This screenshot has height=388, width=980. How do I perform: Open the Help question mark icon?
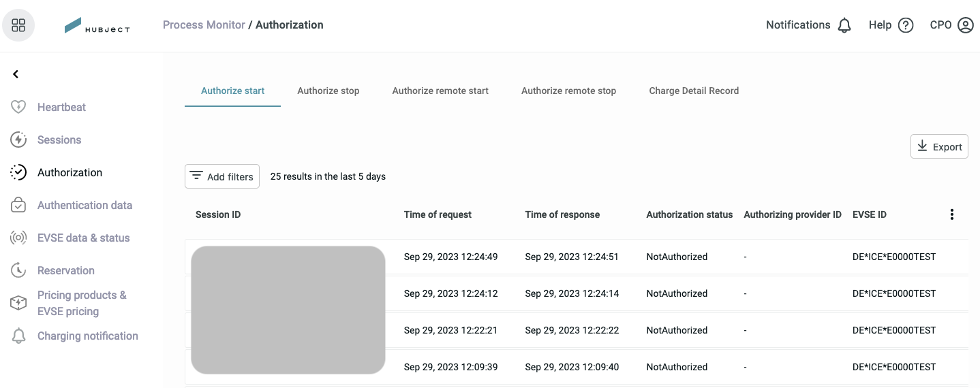click(906, 25)
